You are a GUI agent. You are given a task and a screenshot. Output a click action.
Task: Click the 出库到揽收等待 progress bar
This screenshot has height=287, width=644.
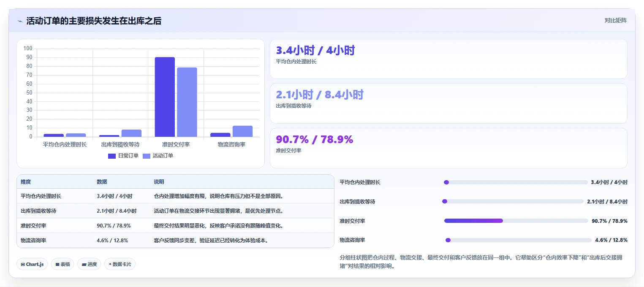514,201
